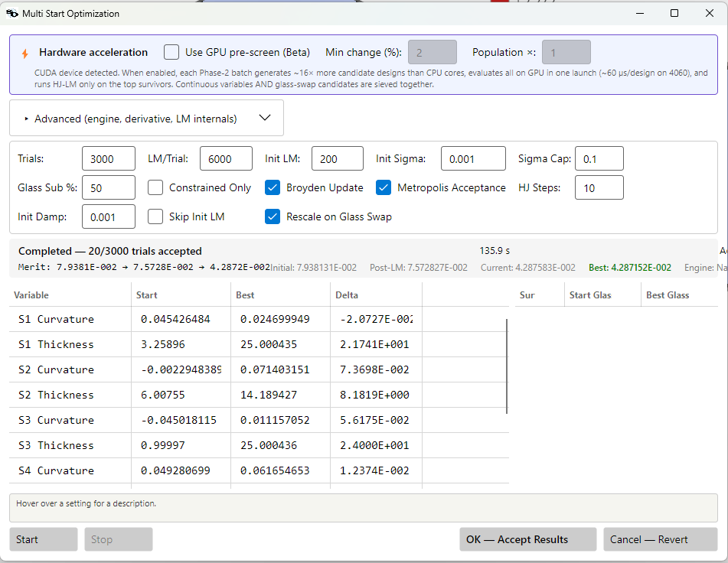The height and width of the screenshot is (563, 728).
Task: Select the LM/Trial input field
Action: pyautogui.click(x=226, y=158)
